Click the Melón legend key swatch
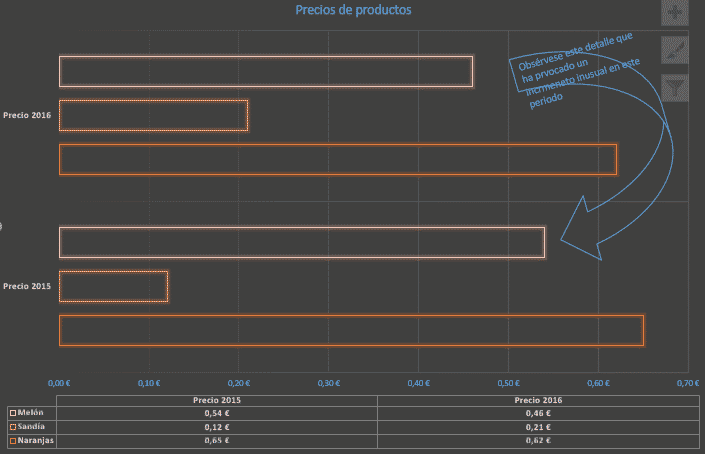This screenshot has width=705, height=454. click(13, 413)
